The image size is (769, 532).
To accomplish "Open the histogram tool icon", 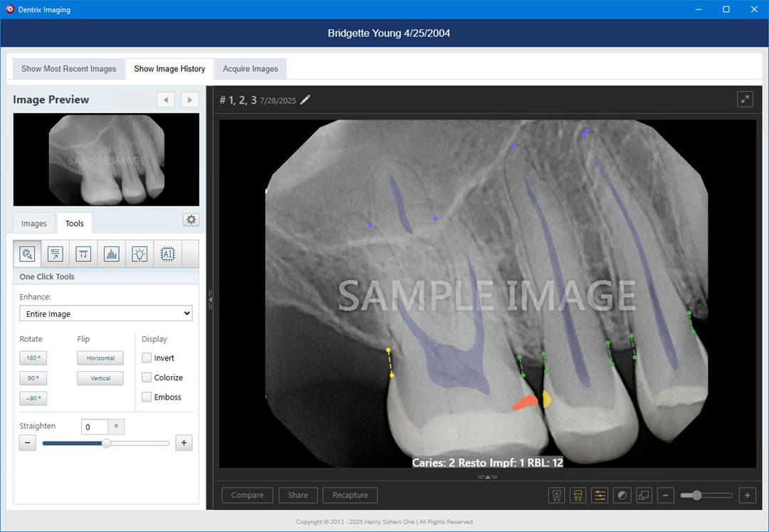I will (111, 254).
